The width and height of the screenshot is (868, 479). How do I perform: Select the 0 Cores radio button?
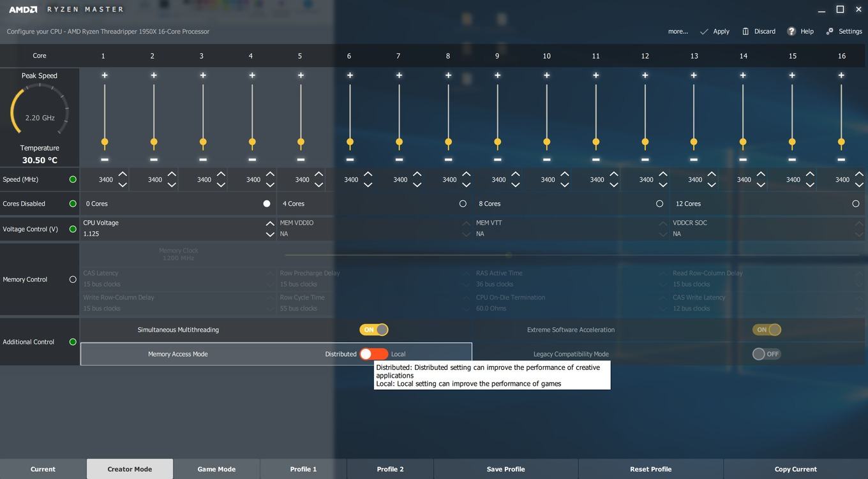pyautogui.click(x=267, y=203)
